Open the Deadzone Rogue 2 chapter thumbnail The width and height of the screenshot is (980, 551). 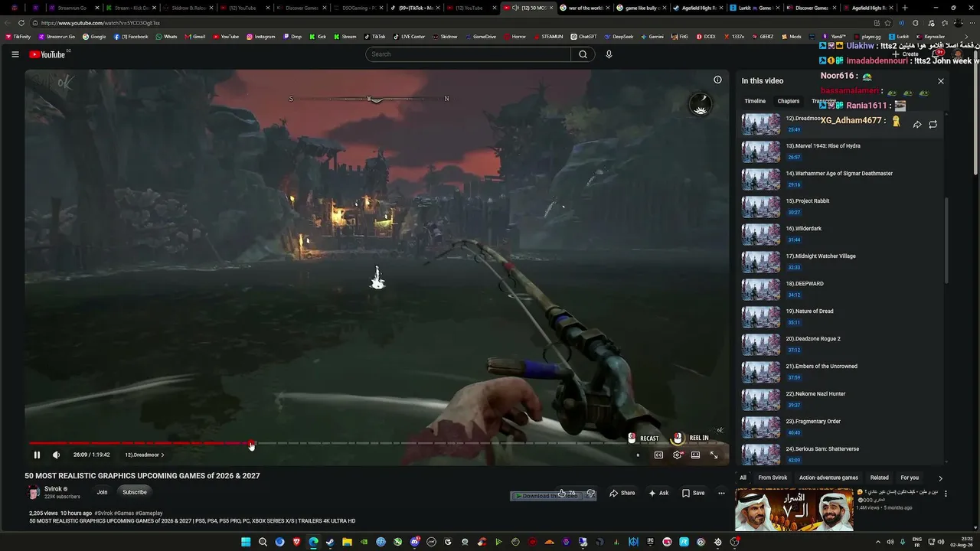(x=761, y=344)
